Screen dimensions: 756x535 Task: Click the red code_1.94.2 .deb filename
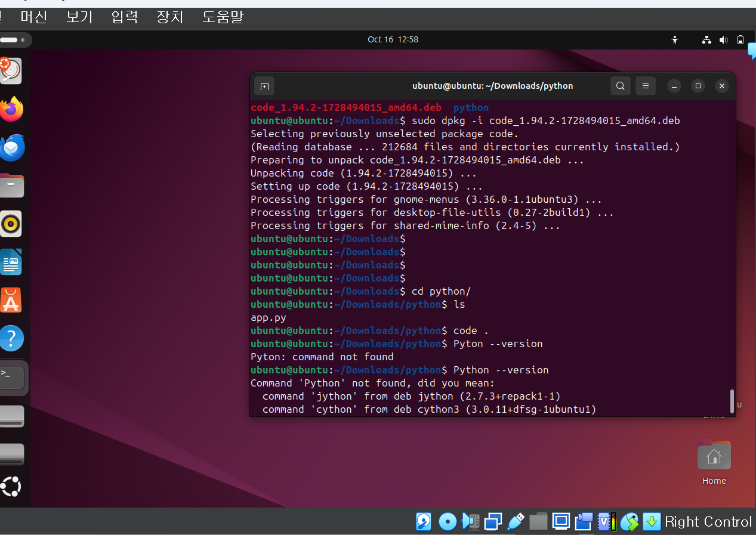pyautogui.click(x=346, y=107)
